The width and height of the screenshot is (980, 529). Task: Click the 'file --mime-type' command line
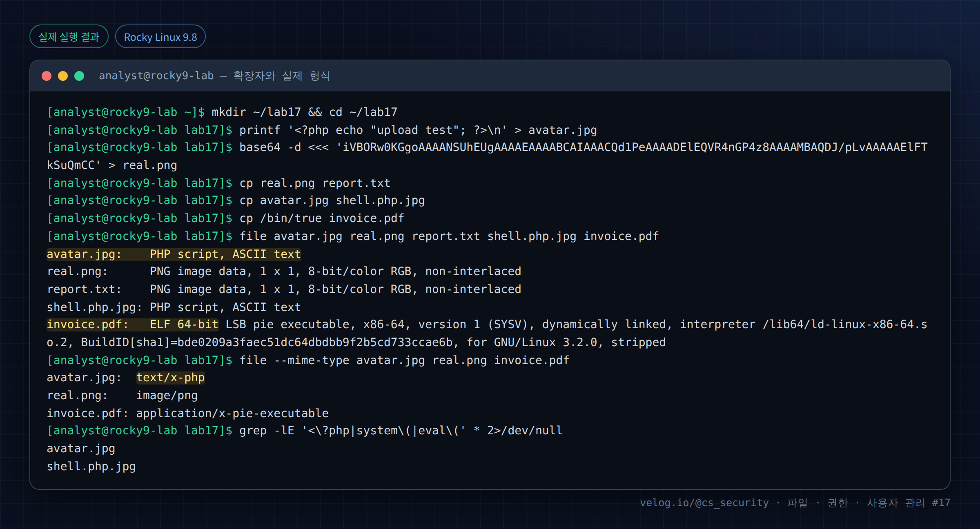click(404, 360)
